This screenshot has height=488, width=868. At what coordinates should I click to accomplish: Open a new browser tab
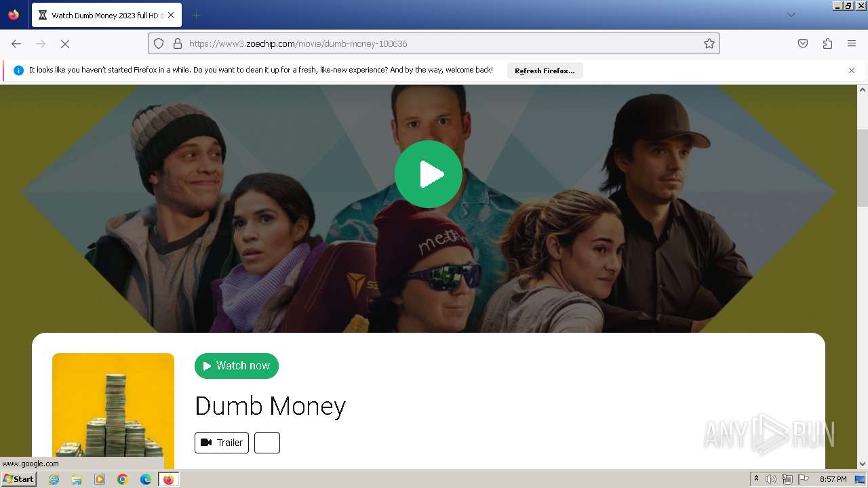click(196, 15)
